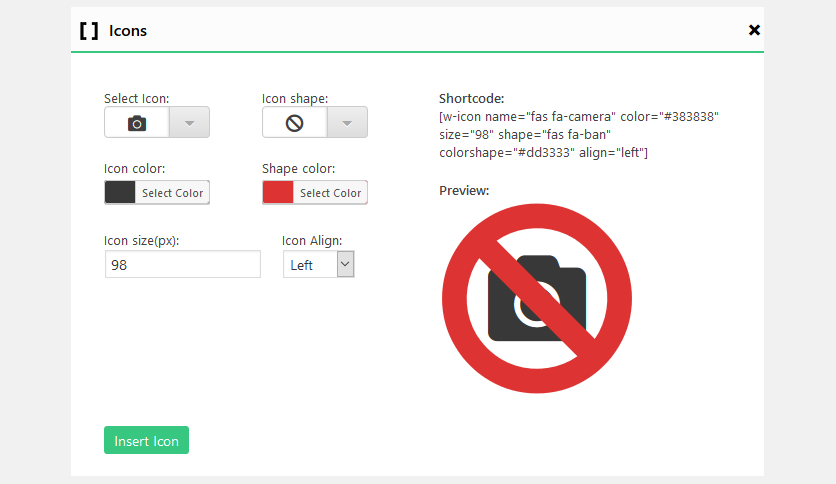
Task: Click the green Insert Icon button
Action: click(x=146, y=441)
